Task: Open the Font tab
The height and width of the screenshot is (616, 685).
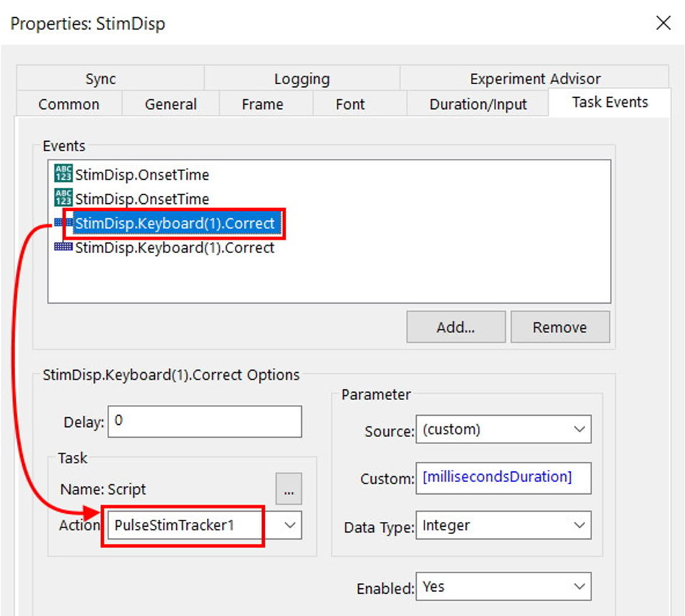Action: (x=350, y=104)
